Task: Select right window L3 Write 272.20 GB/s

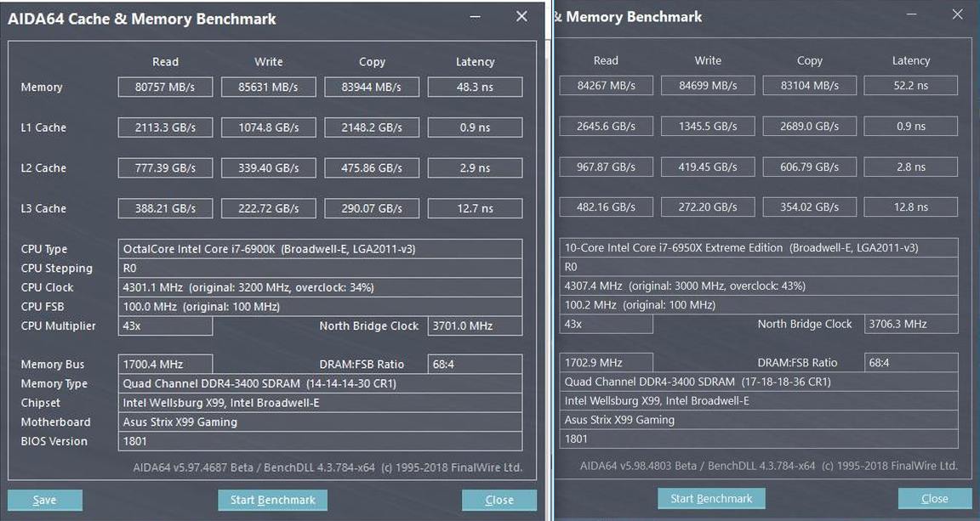Action: [x=708, y=207]
